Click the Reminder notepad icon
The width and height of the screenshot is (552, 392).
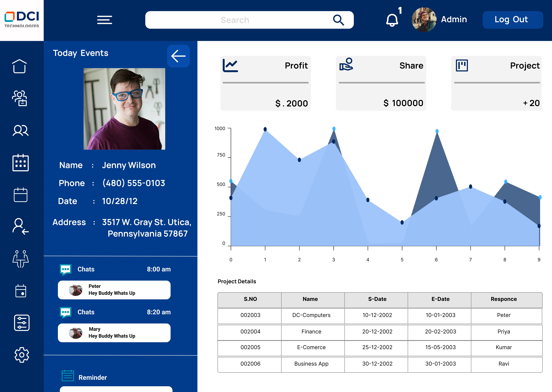point(68,376)
